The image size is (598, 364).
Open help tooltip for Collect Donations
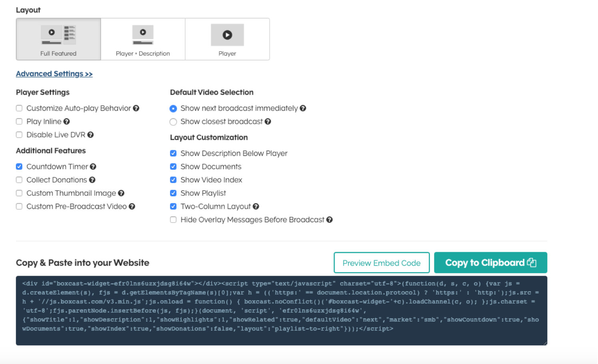(92, 180)
